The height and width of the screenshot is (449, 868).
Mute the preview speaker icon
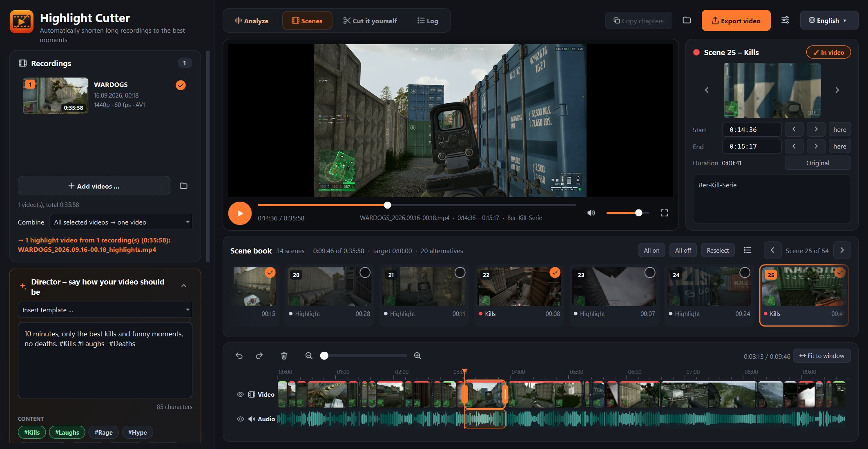(591, 213)
